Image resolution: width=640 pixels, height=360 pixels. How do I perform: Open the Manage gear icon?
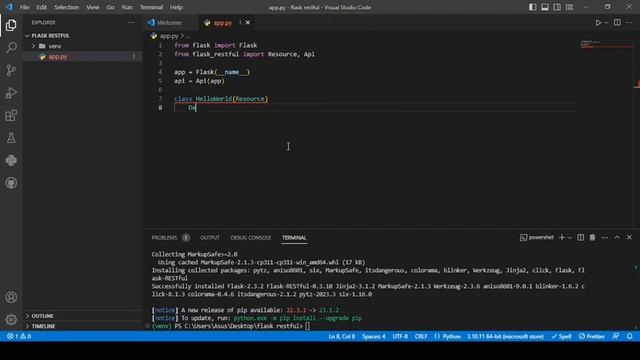pos(11,319)
